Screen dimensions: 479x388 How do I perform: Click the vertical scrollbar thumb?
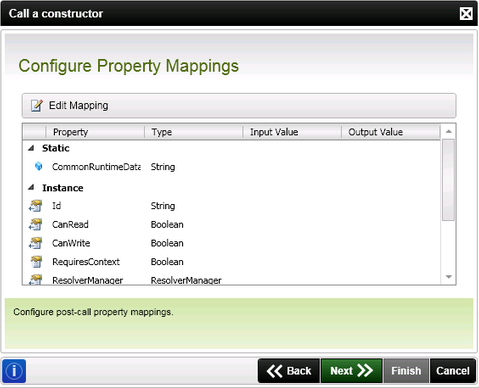coord(449,180)
